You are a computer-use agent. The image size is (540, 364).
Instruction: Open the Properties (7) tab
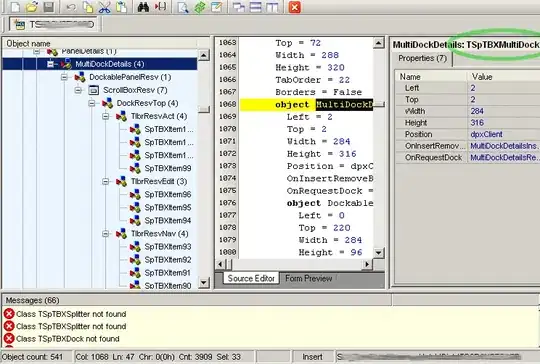423,58
